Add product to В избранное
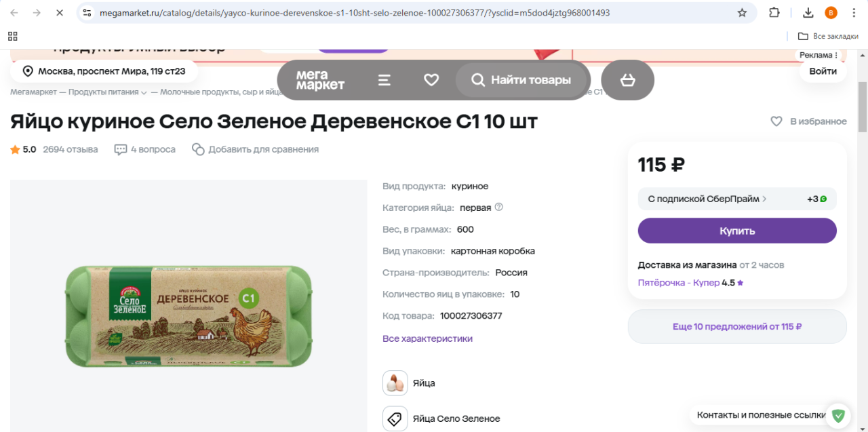Screen dimensions: 868x432 pos(809,121)
